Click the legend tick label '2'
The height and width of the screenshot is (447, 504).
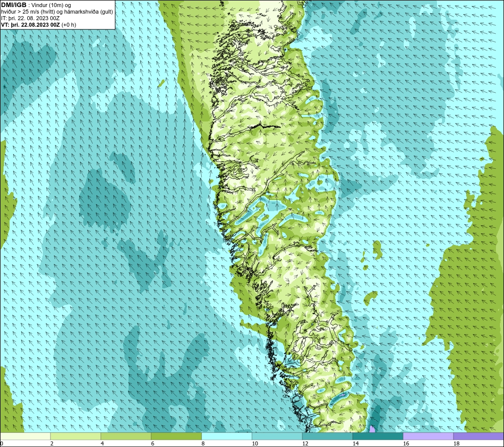click(x=52, y=443)
